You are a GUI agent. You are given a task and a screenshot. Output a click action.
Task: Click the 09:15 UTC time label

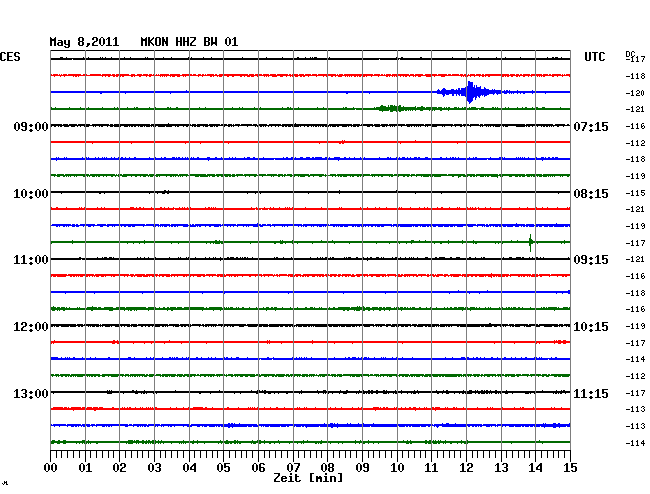coord(591,260)
